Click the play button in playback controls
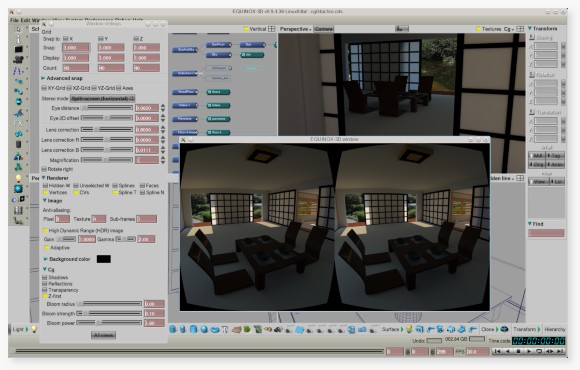The width and height of the screenshot is (580, 370). click(529, 351)
